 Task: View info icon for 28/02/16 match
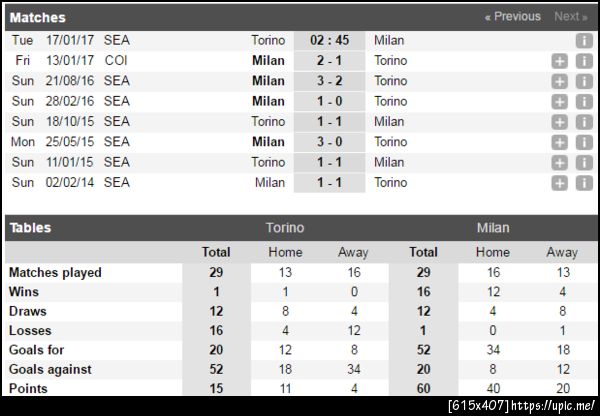[x=583, y=102]
